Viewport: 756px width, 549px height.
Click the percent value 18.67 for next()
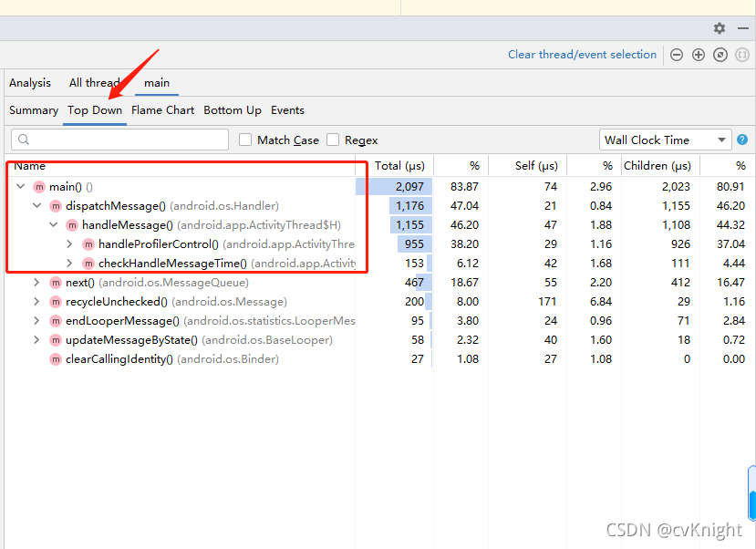464,283
